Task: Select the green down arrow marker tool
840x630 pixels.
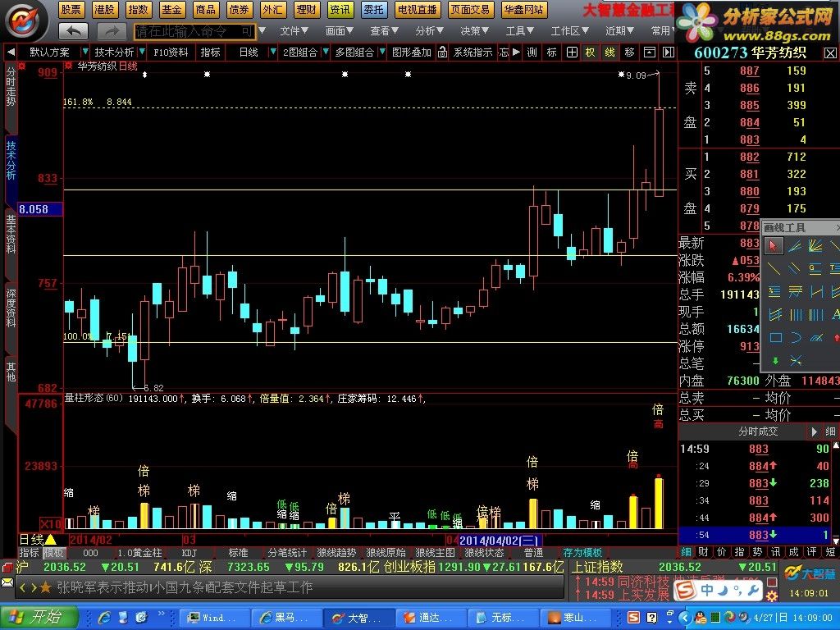Action: click(775, 361)
